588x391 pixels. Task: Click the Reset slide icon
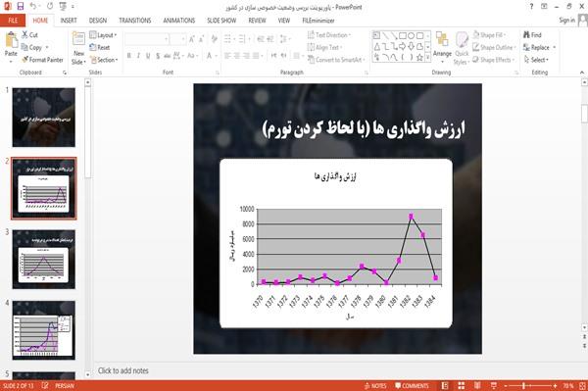93,47
